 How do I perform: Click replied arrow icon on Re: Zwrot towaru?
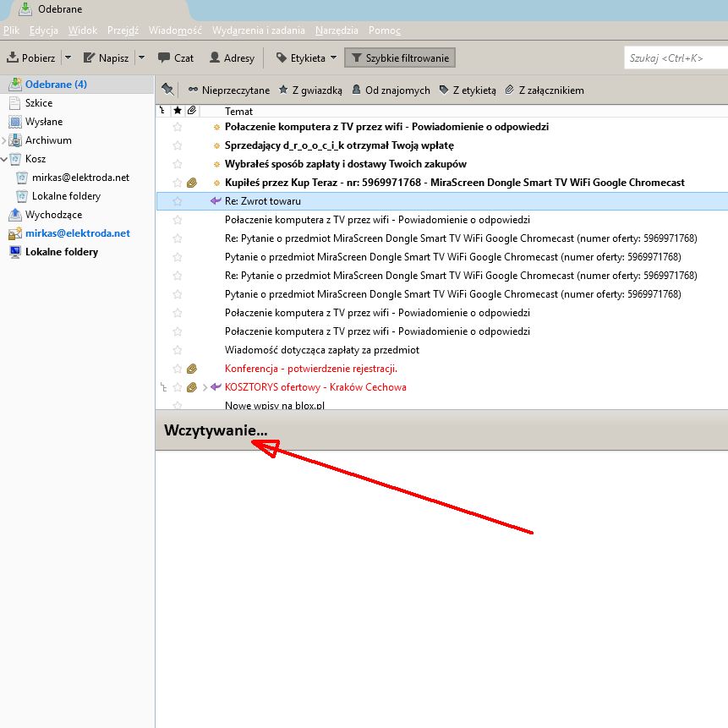[216, 200]
